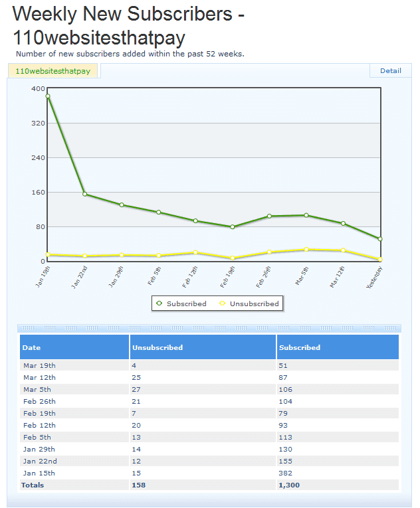Select the Feb 19th green data point
This screenshot has width=420, height=508.
tap(233, 227)
